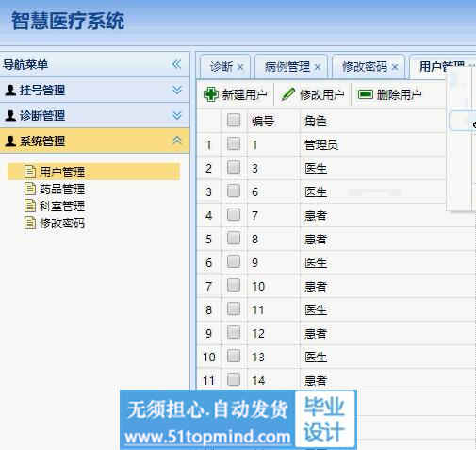Expand the 诊断管理 panel chevron
The width and height of the screenshot is (476, 450).
(x=177, y=116)
